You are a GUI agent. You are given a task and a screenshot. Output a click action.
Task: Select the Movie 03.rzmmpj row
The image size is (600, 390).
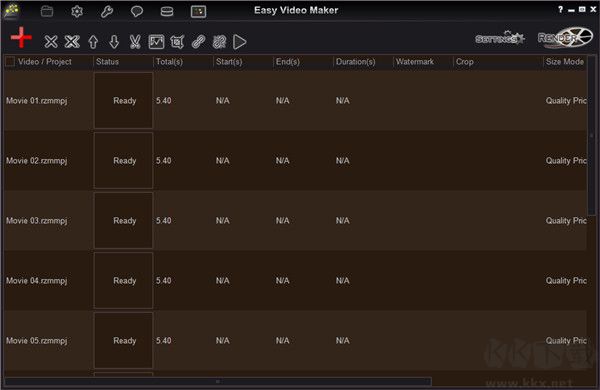pos(296,221)
